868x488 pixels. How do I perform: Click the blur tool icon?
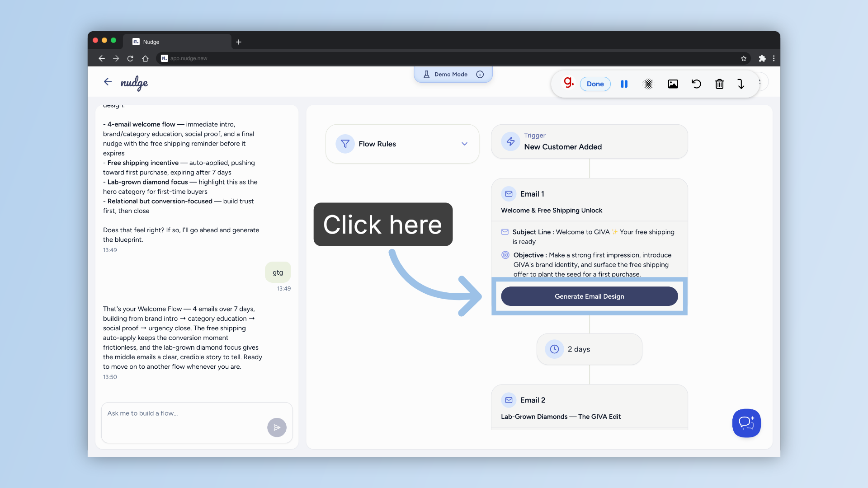(x=648, y=84)
